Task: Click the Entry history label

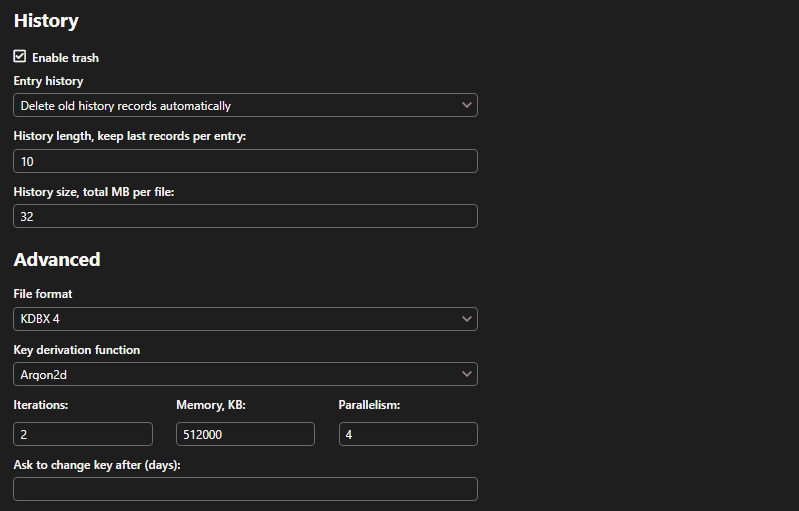Action: [x=48, y=81]
